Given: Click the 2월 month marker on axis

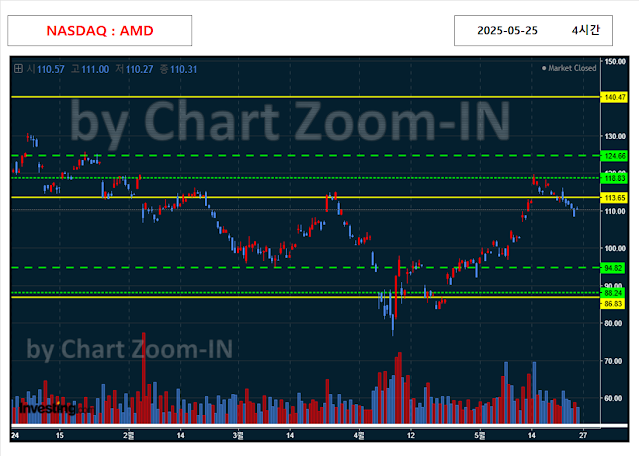Looking at the screenshot, I should (x=128, y=436).
